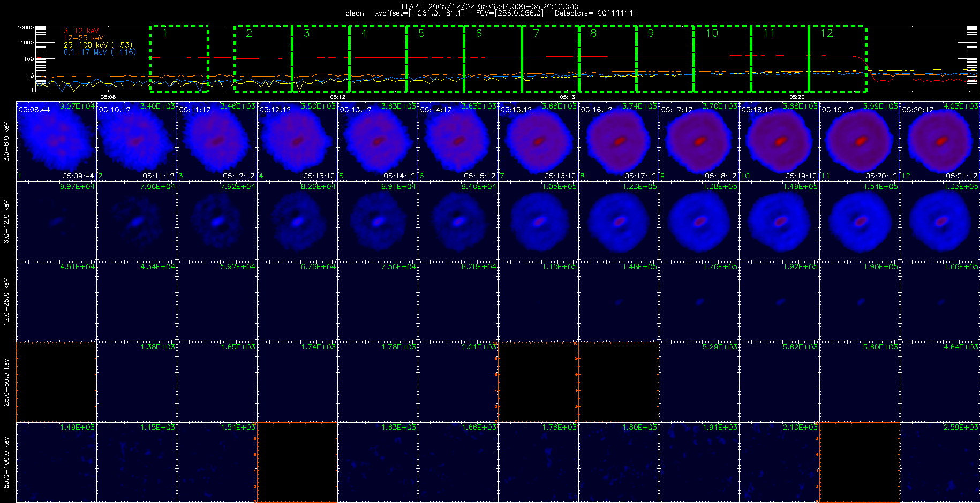
Task: View the 12.0-25.0 keV image labeled 1.48E+05
Action: [619, 302]
